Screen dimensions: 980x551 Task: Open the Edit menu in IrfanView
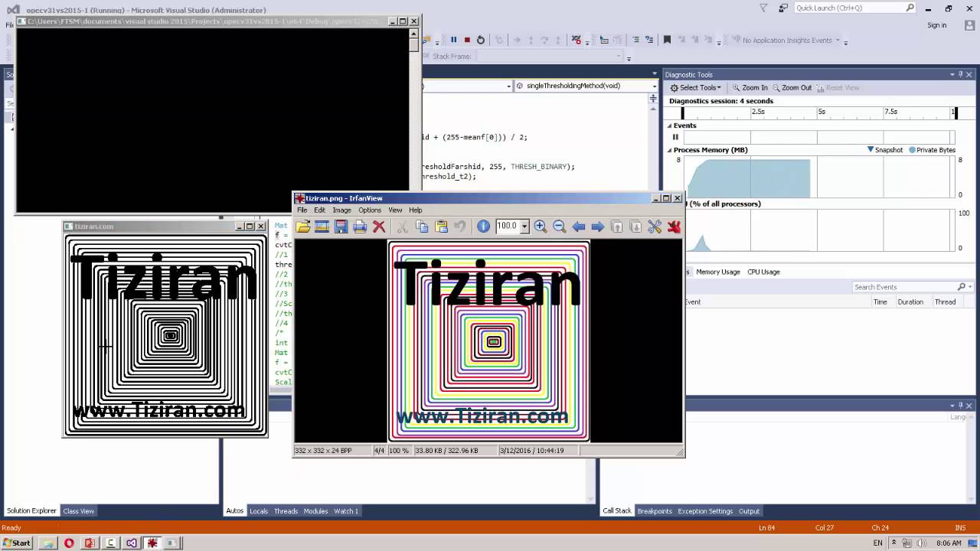coord(319,210)
